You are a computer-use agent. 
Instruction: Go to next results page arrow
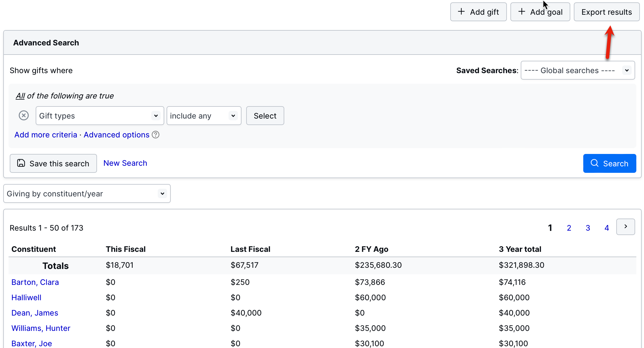(x=625, y=227)
